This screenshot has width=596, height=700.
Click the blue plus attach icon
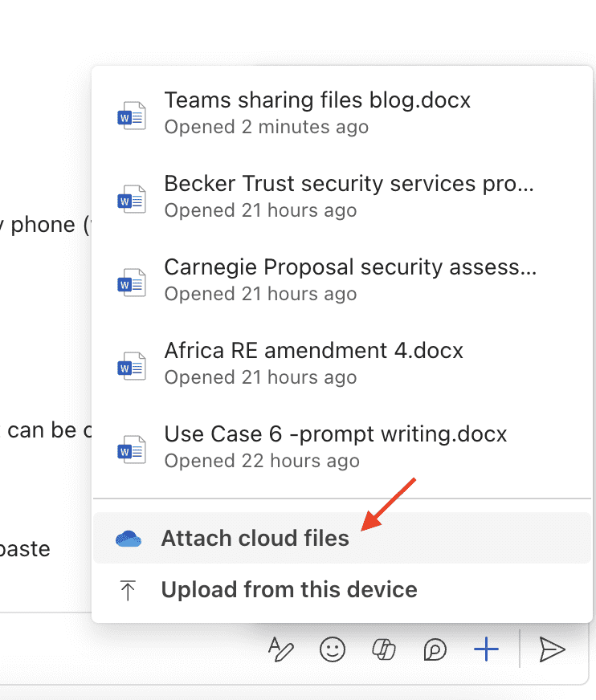point(486,649)
